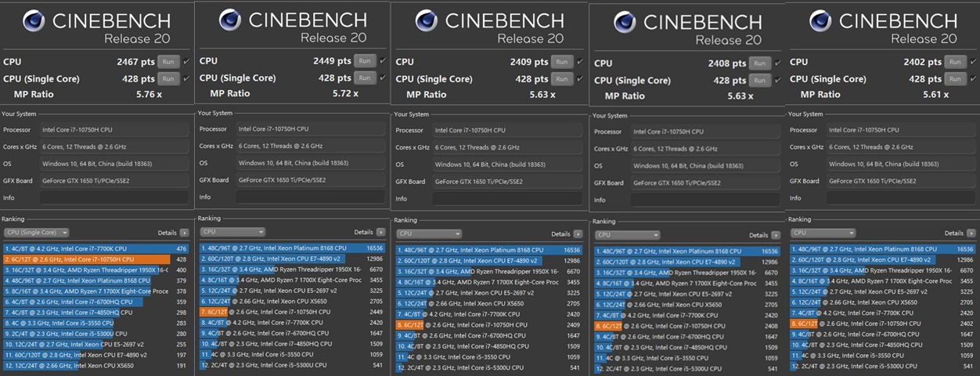Click the Info field in the 2402 pts panel

tap(902, 198)
